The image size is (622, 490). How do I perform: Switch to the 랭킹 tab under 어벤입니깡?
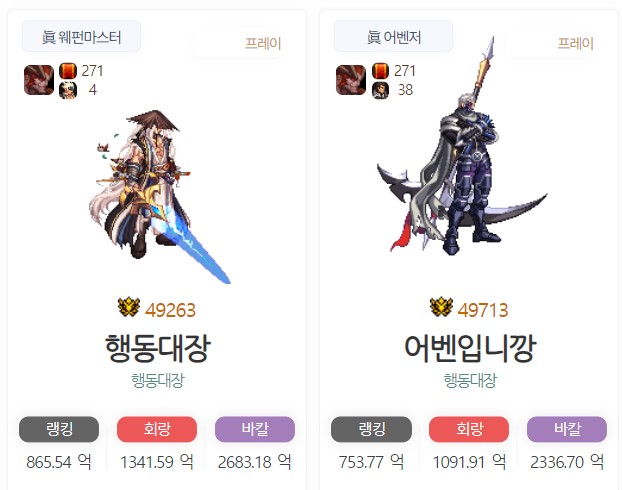tap(371, 429)
